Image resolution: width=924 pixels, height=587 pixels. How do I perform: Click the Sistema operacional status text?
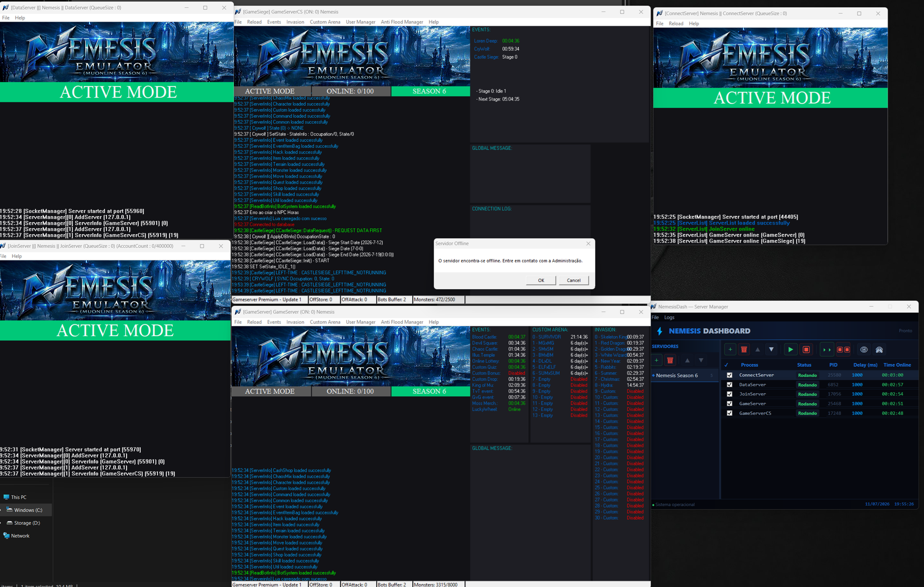675,505
